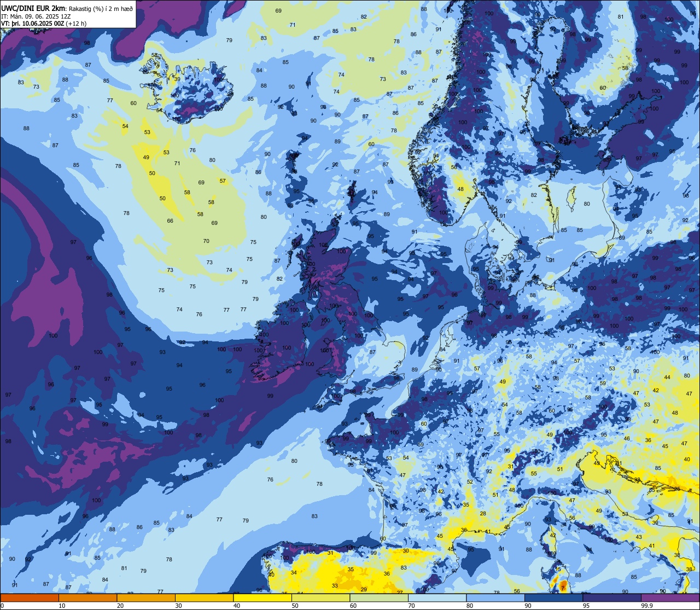The image size is (700, 610).
Task: Click the legend label '10' on the color bar
Action: coord(62,606)
